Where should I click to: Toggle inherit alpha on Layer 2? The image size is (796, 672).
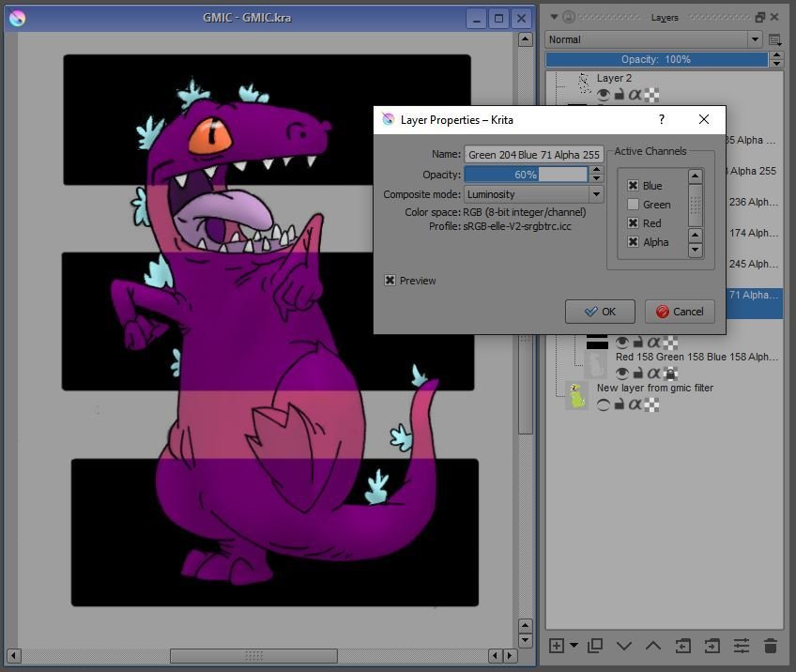click(635, 95)
